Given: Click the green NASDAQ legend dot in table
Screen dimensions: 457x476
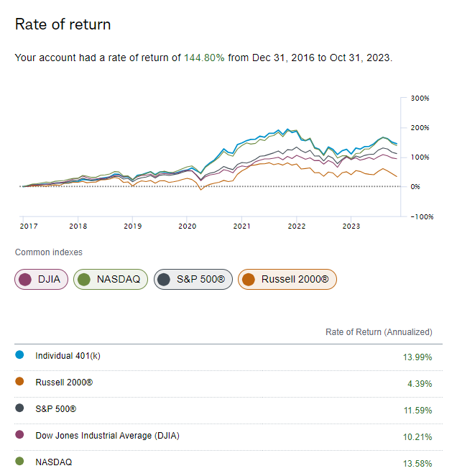Looking at the screenshot, I should click(19, 462).
